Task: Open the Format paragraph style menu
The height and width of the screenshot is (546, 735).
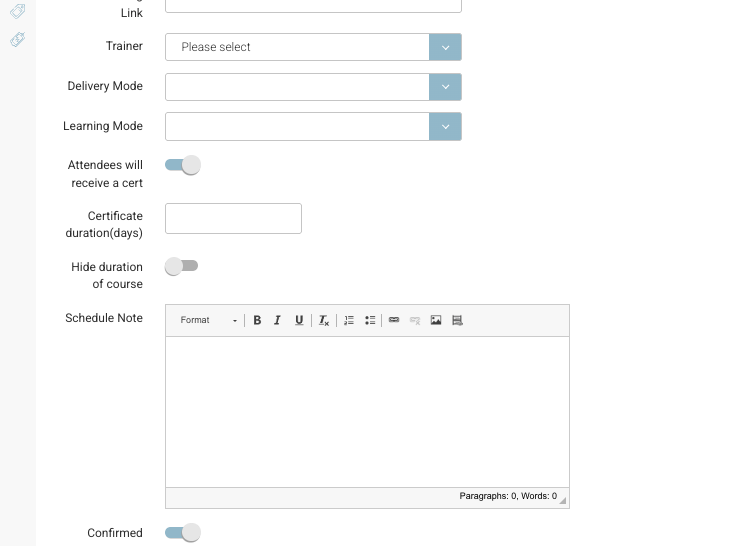Action: (208, 321)
